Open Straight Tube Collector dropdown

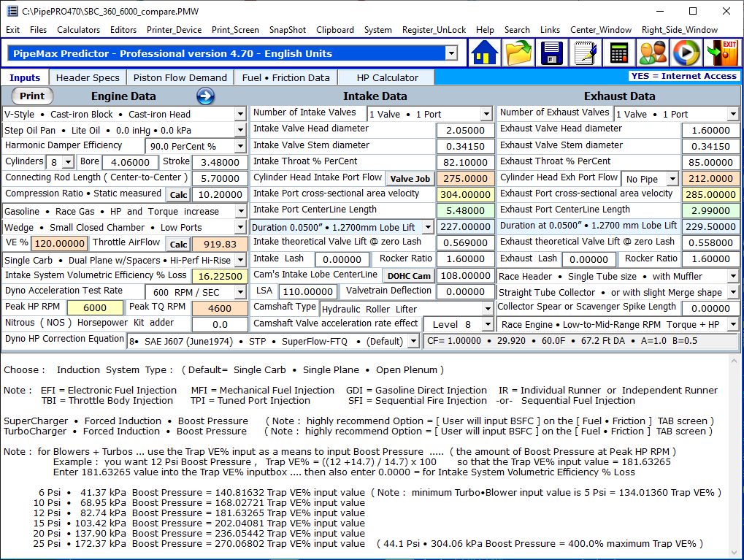click(x=733, y=292)
